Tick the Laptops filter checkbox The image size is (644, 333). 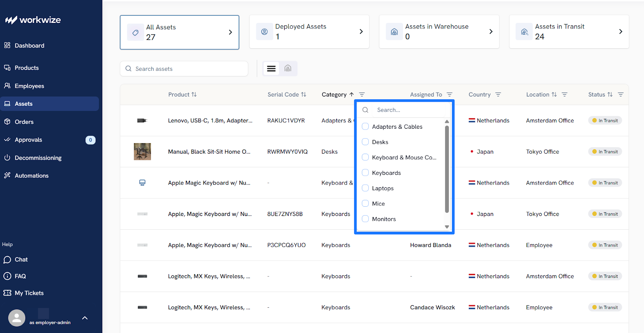point(365,188)
